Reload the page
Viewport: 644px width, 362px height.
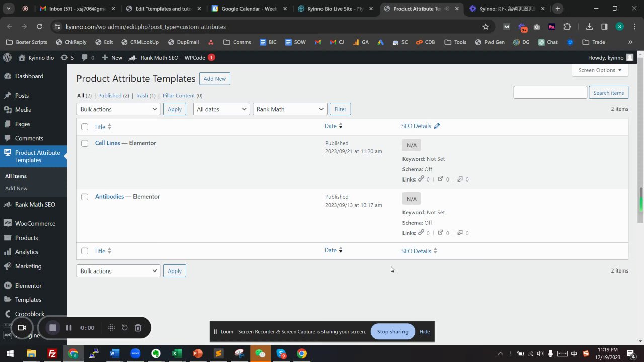point(39,27)
